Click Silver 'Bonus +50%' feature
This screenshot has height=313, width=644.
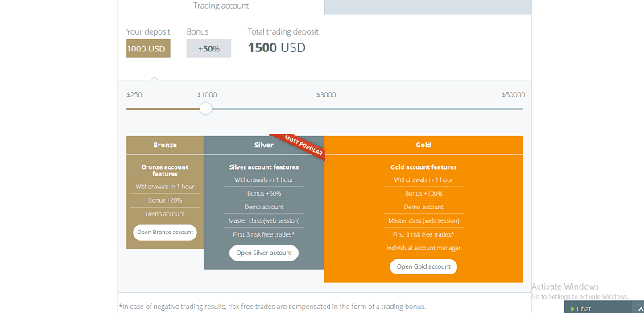264,193
